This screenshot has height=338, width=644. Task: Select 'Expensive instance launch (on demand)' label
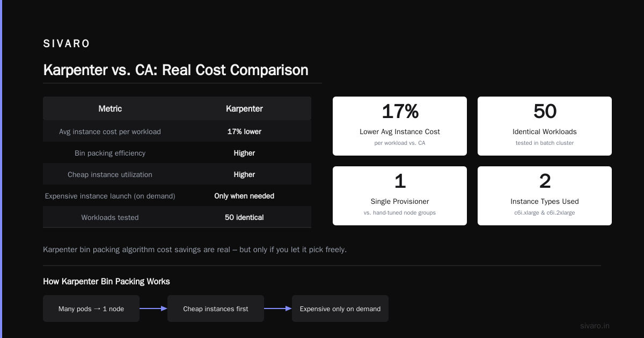[110, 196]
